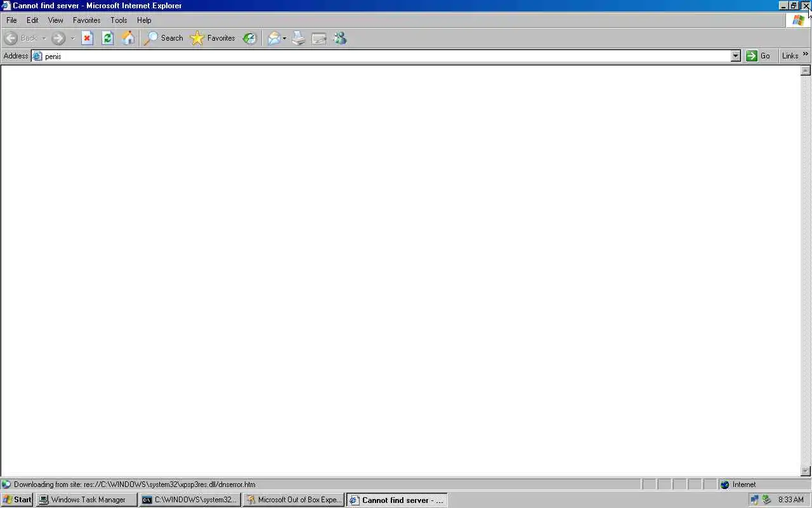Stop page loading with red X icon

tap(88, 38)
